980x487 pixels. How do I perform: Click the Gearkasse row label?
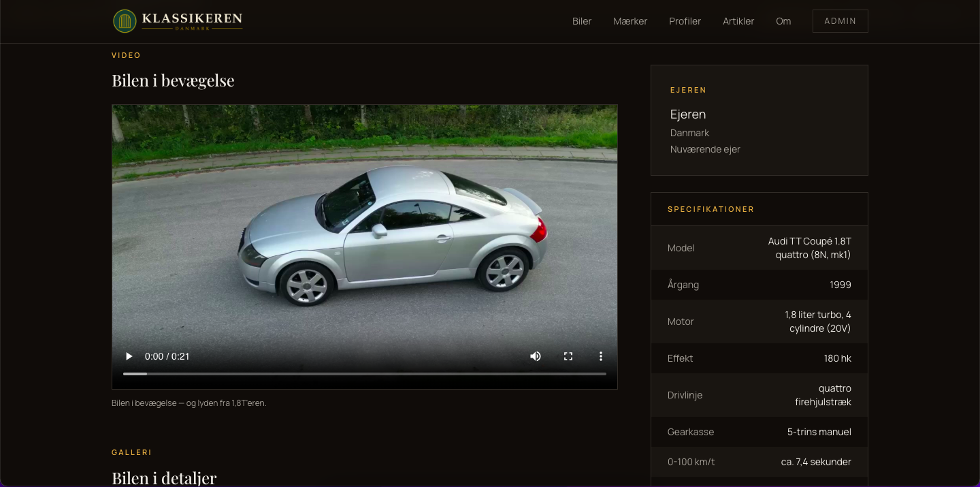[x=691, y=432]
